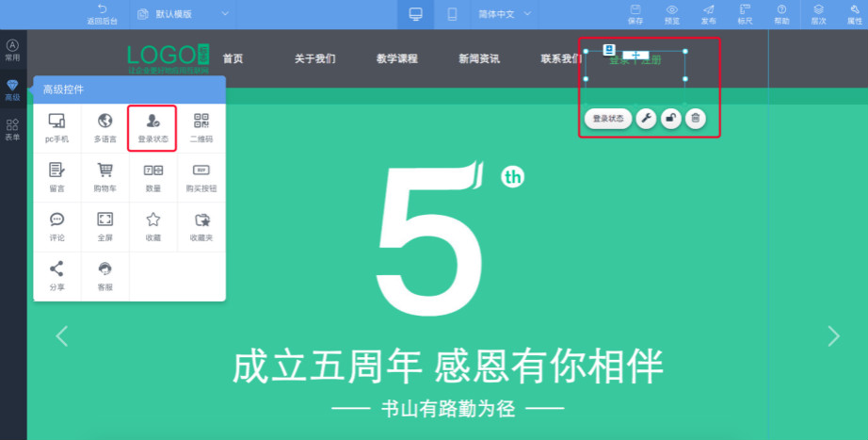Screen dimensions: 868x440
Task: Insert the 多语言 language widget
Action: point(104,127)
